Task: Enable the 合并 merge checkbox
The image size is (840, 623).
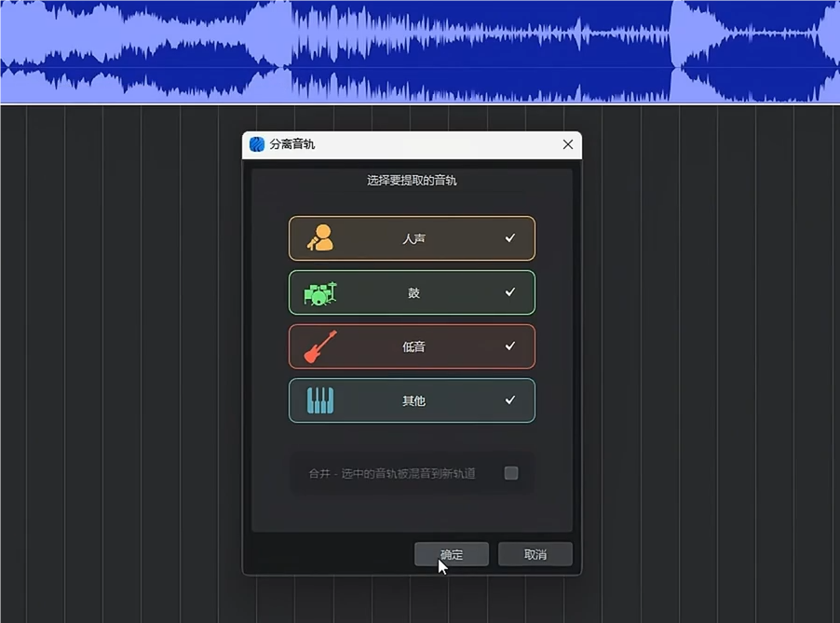Action: (511, 473)
